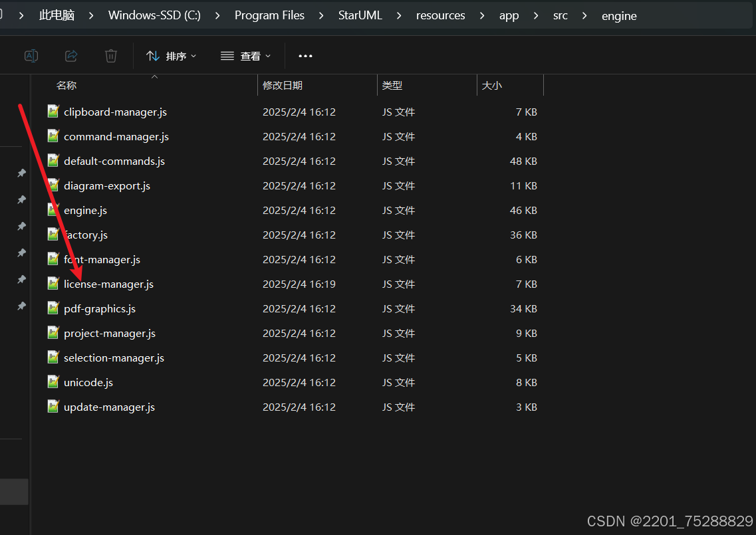The image size is (756, 535).
Task: Select the unicode.js file icon
Action: point(53,381)
